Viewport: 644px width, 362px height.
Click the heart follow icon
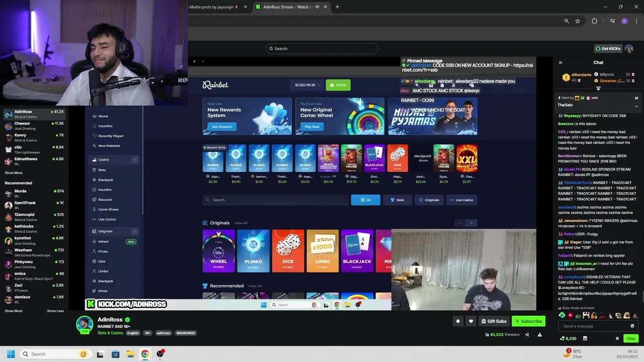pyautogui.click(x=471, y=321)
